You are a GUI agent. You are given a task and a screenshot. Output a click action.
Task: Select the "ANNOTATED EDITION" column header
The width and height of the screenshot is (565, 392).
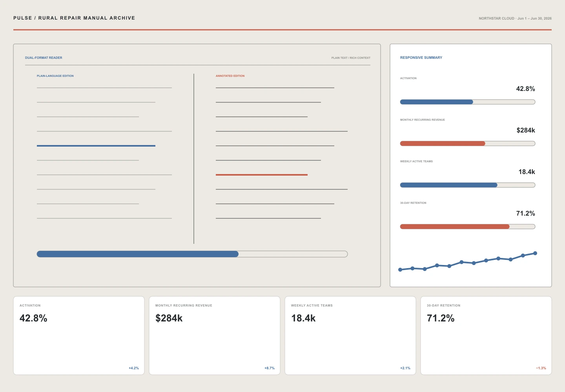[230, 76]
